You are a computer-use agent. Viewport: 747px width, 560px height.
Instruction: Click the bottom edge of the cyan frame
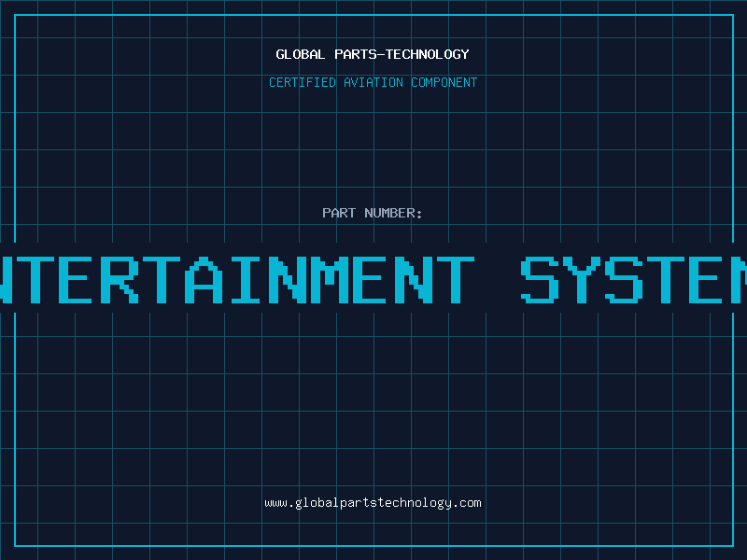pos(373,546)
